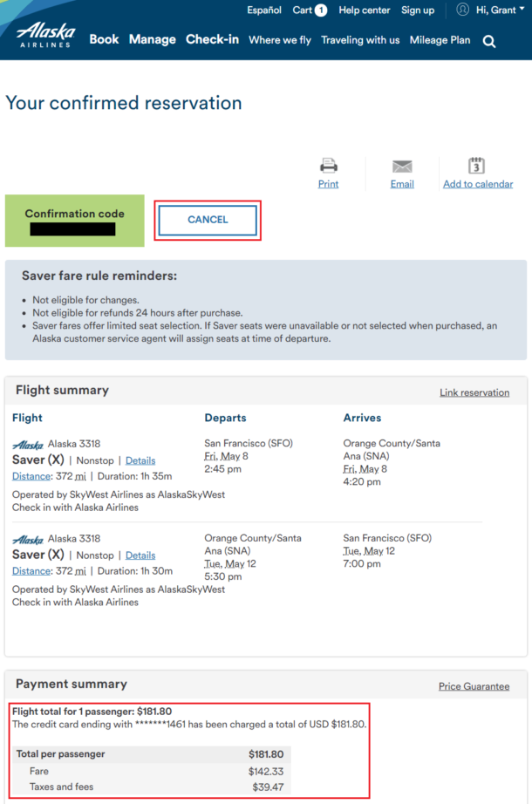
Task: Click Details for the SFO departure flight
Action: coord(140,460)
